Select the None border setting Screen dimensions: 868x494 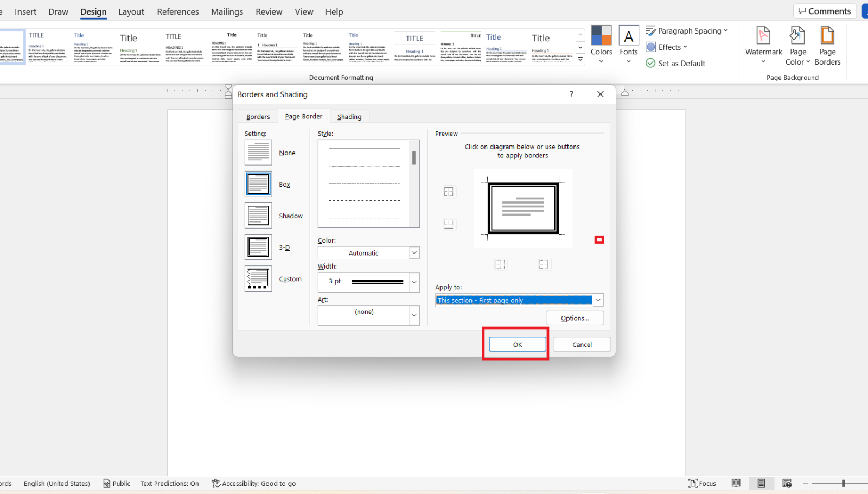coord(258,153)
